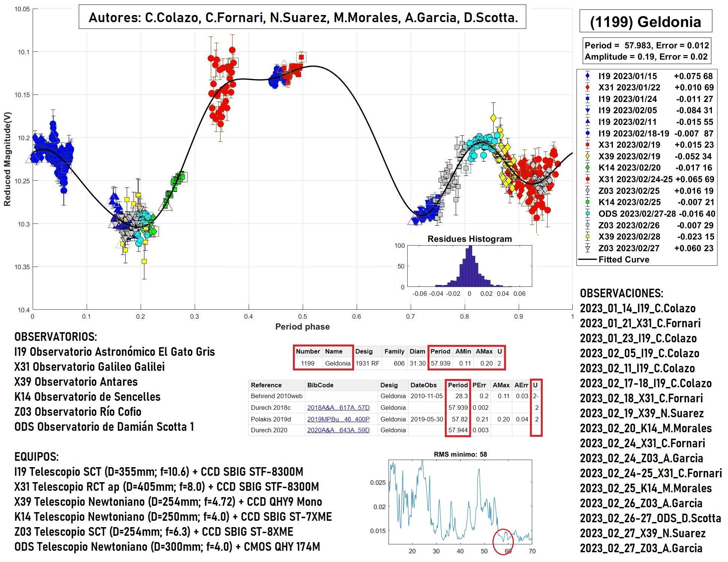Click the gray triangle marker for Z03 2023/02/27

(588, 248)
